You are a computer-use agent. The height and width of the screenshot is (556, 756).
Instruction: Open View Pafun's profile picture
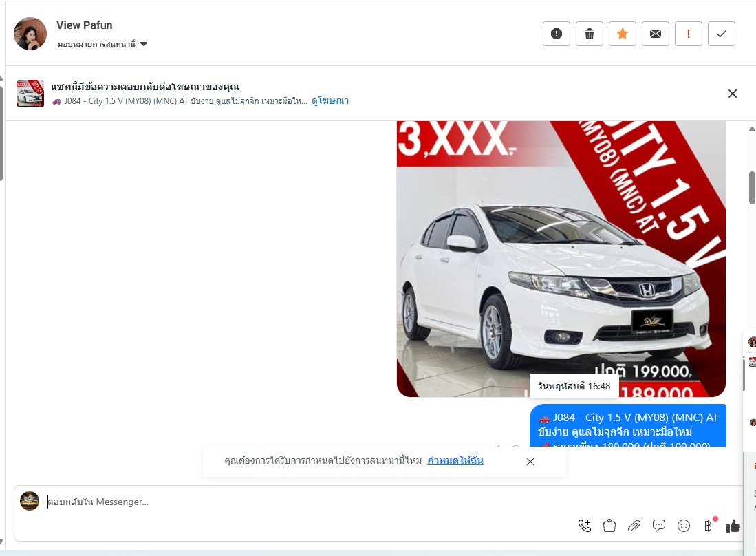pos(30,34)
